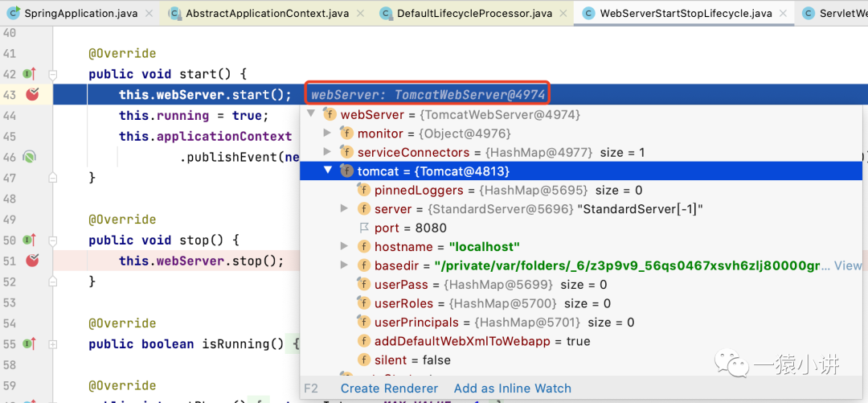
Task: Click the "localhost" hostname value
Action: (485, 247)
